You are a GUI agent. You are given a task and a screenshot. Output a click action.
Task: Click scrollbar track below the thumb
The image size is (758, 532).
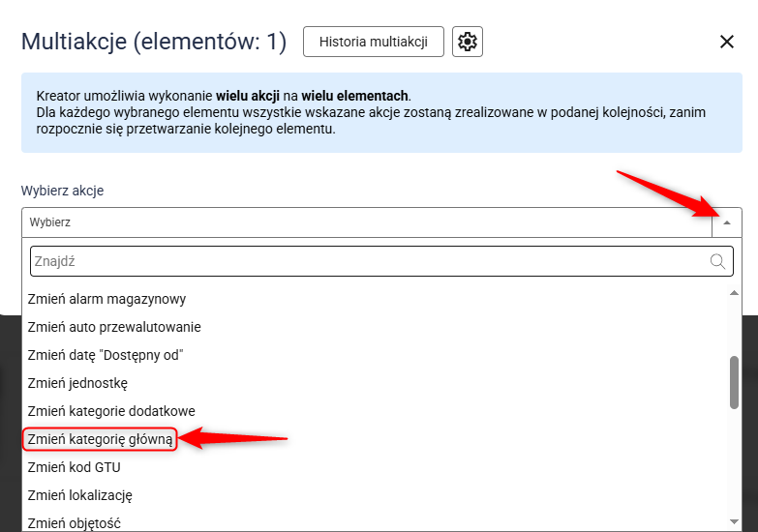(x=734, y=464)
